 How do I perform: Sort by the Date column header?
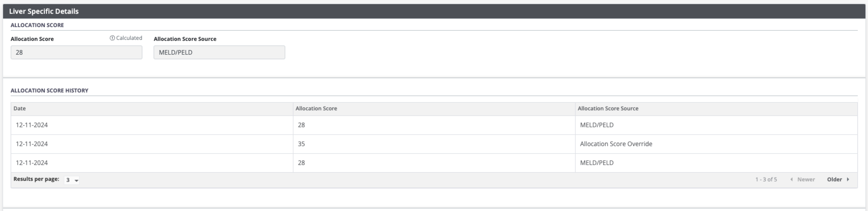click(x=20, y=108)
